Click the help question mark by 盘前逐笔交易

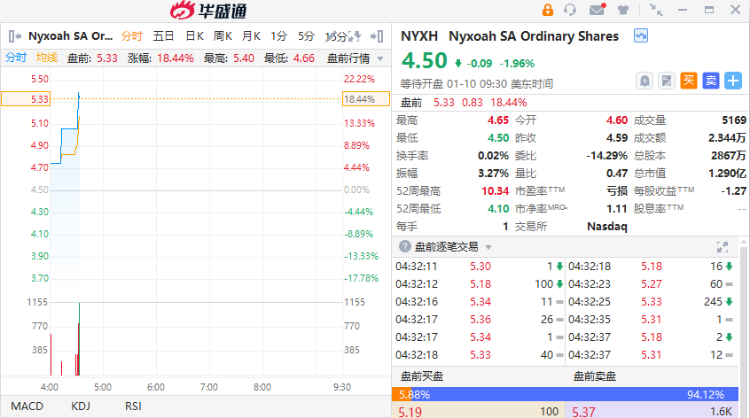(x=405, y=246)
